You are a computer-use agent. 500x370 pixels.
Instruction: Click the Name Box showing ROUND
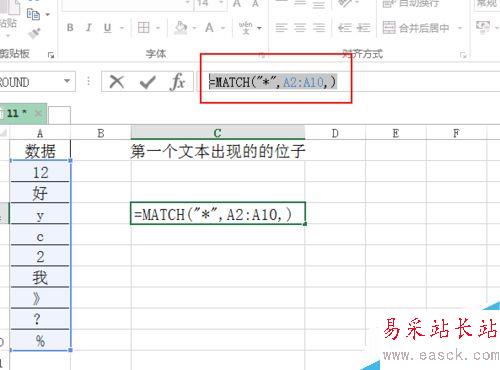click(x=30, y=81)
